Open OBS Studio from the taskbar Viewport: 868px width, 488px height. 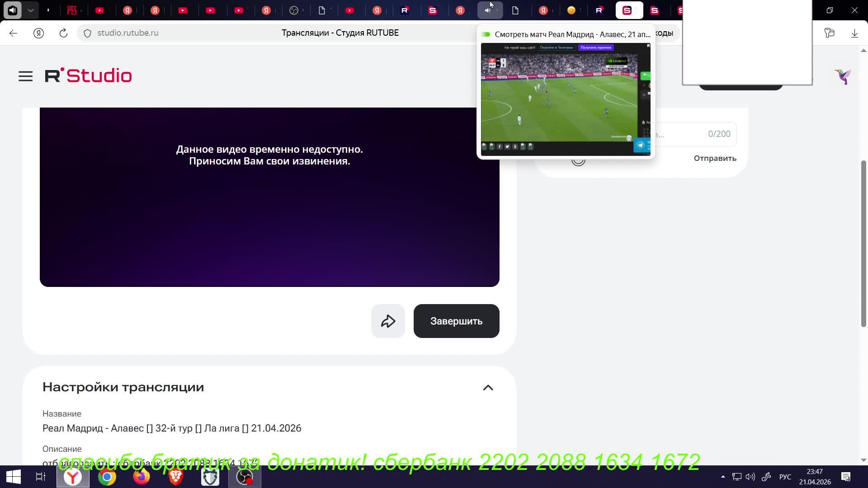point(245,477)
